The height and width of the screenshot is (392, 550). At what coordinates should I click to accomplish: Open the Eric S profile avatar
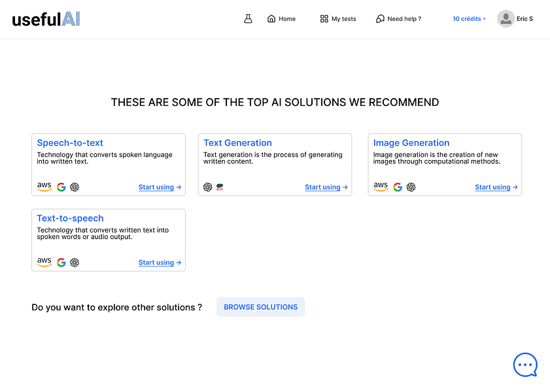[x=506, y=19]
